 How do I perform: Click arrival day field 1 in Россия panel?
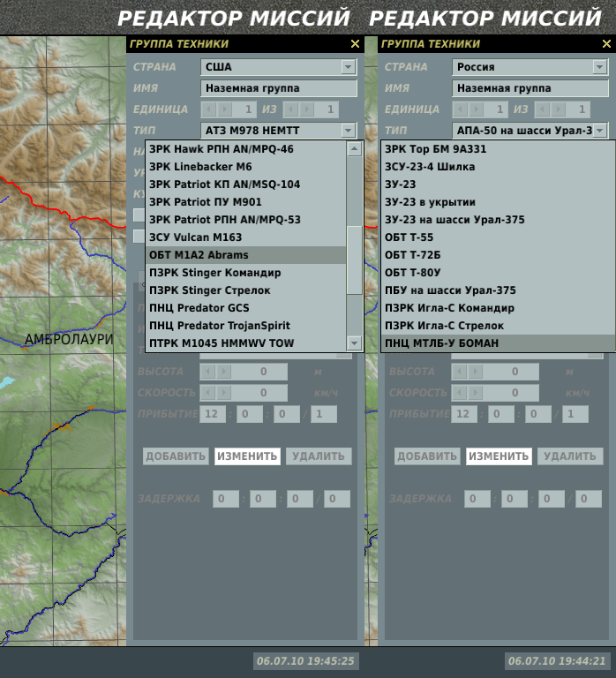pos(575,414)
